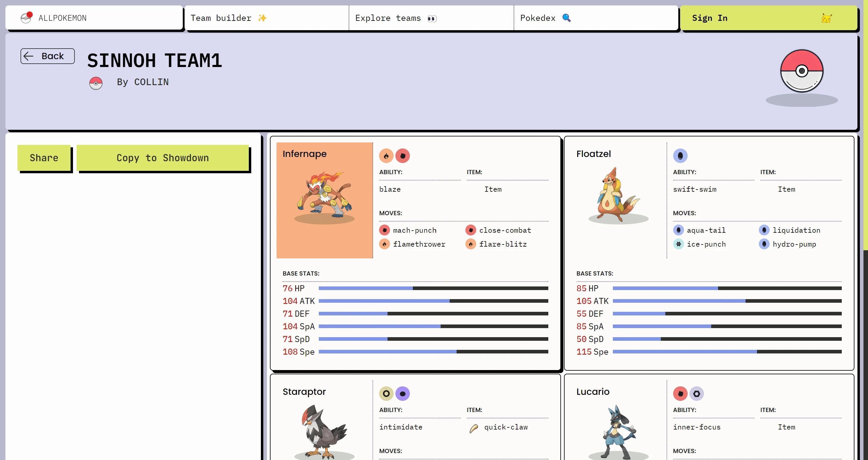Click the Normal type icon on Staraptor

pyautogui.click(x=386, y=393)
